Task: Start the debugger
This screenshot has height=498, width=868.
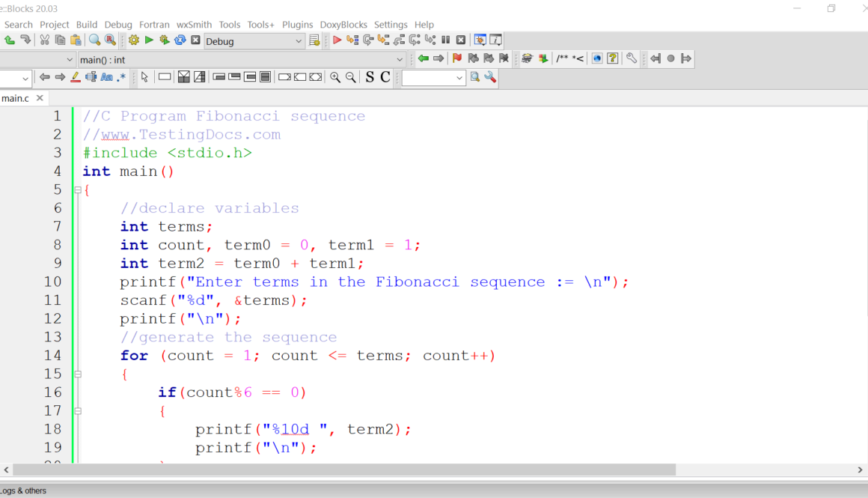Action: pyautogui.click(x=337, y=40)
